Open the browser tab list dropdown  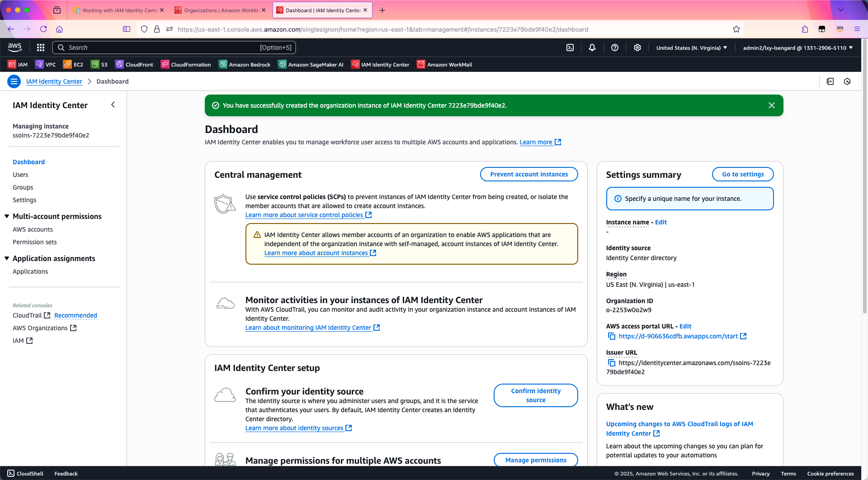841,10
